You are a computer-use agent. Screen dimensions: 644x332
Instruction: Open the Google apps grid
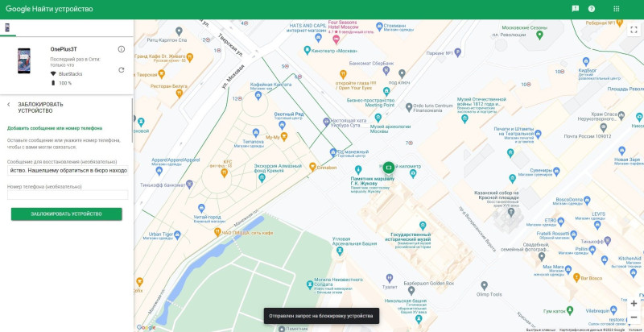[x=616, y=9]
